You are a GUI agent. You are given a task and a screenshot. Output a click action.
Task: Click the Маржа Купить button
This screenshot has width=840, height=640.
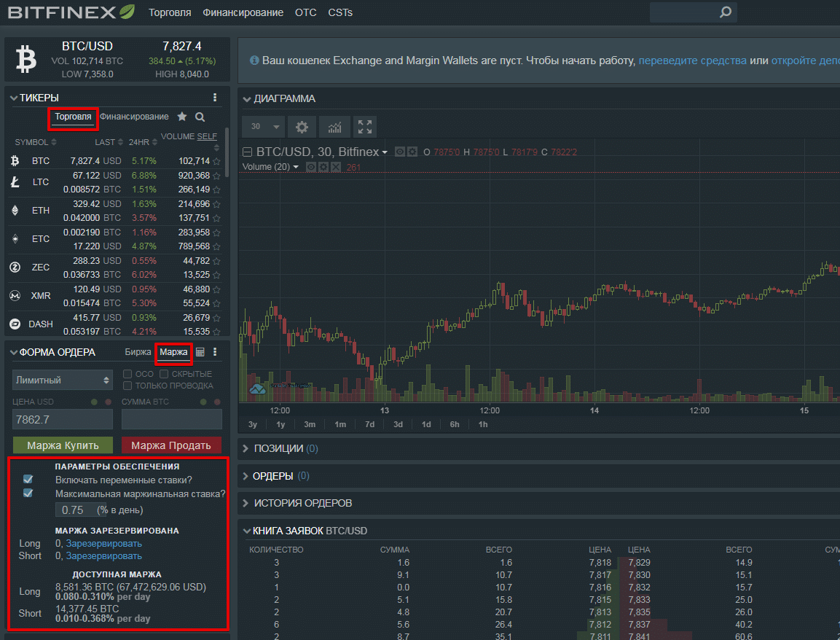[x=63, y=445]
